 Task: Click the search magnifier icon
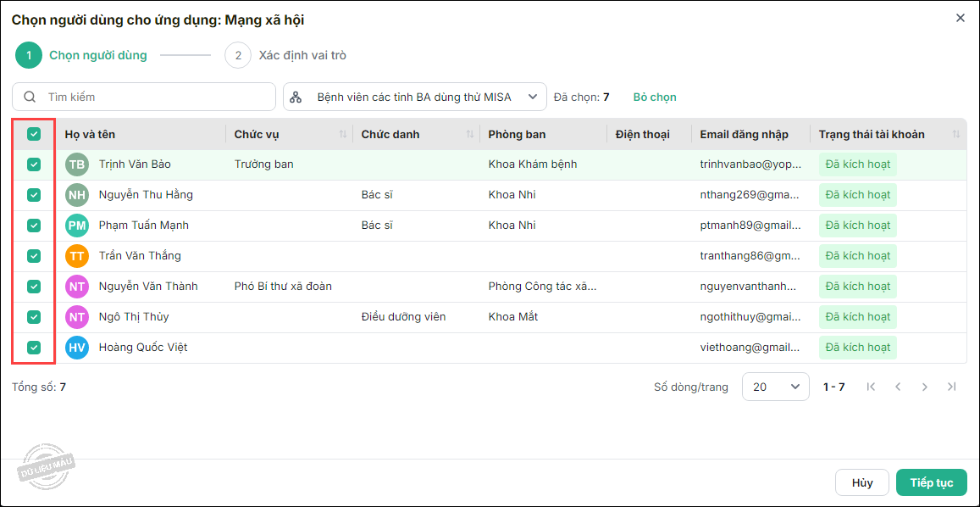[30, 97]
